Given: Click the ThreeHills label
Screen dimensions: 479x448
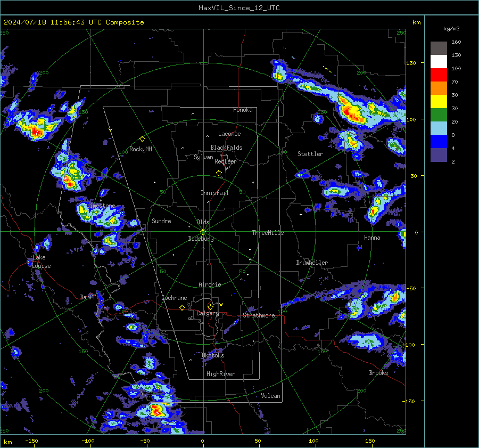Looking at the screenshot, I should pos(268,233).
